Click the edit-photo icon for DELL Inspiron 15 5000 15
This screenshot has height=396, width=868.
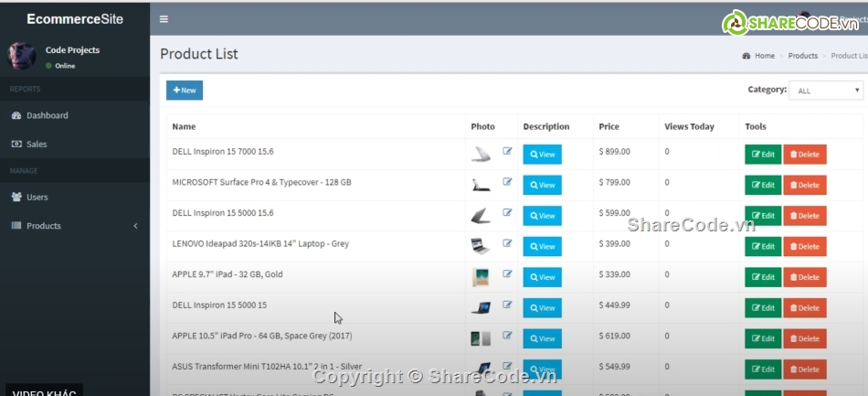507,305
